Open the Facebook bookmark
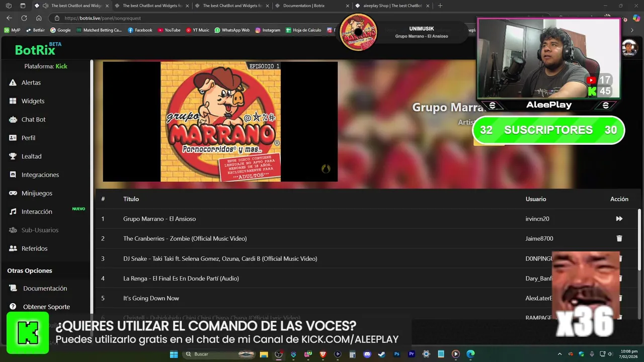Image resolution: width=644 pixels, height=362 pixels. pos(140,30)
